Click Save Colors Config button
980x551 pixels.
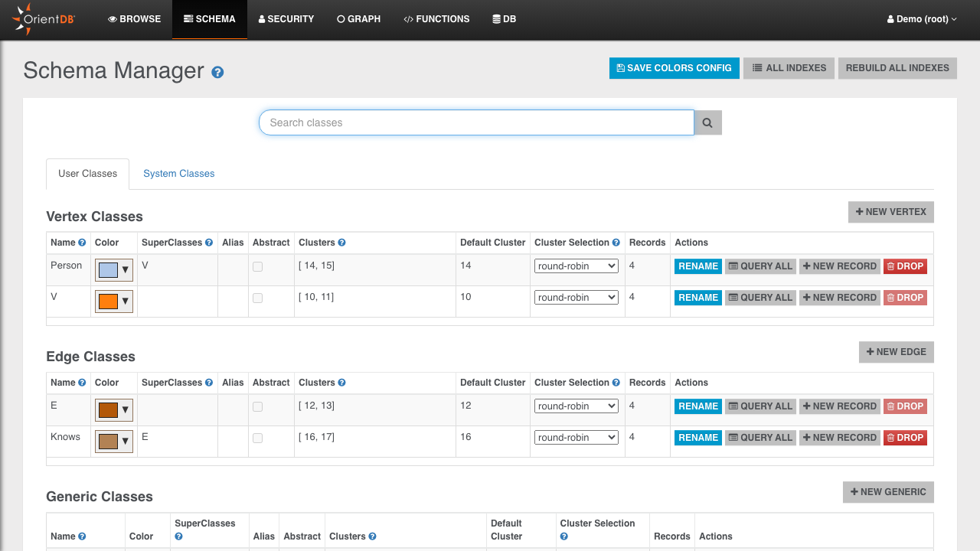coord(675,68)
